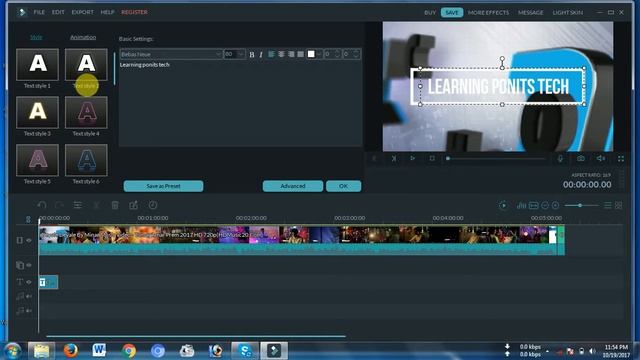This screenshot has width=640, height=360.
Task: Adjust the timeline zoom slider
Action: tap(581, 206)
